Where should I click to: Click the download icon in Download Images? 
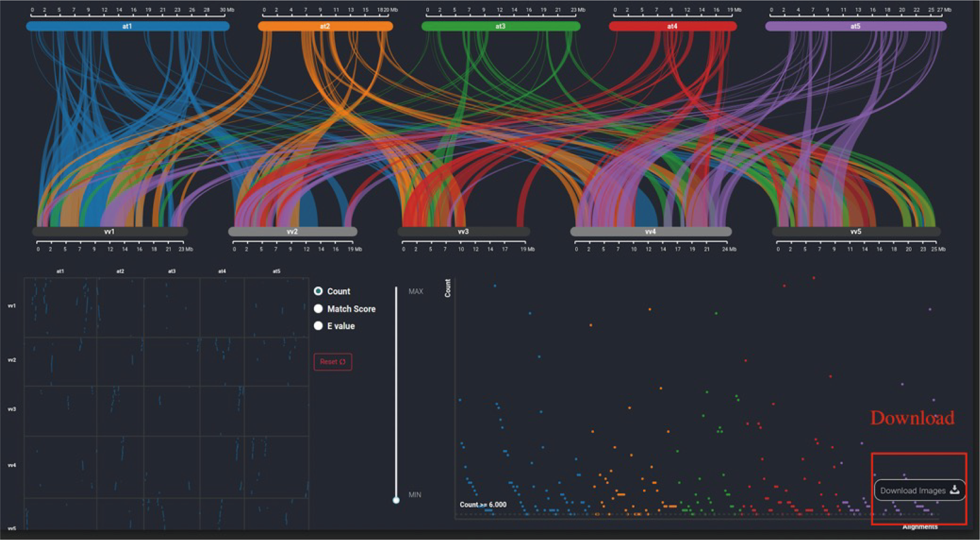point(954,490)
